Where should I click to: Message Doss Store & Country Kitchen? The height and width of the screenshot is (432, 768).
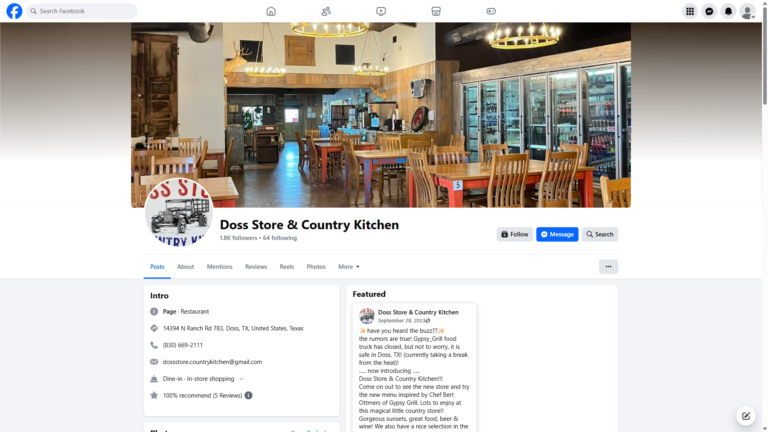click(557, 234)
